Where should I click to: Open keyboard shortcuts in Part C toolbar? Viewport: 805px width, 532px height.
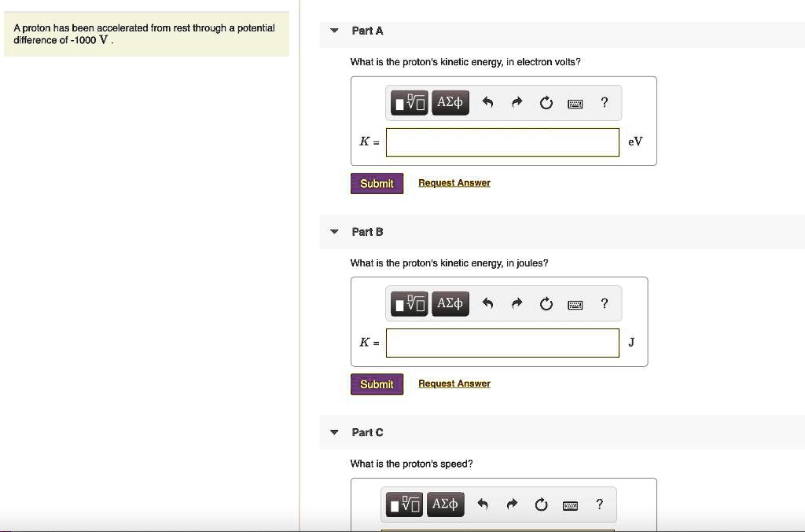(x=571, y=504)
